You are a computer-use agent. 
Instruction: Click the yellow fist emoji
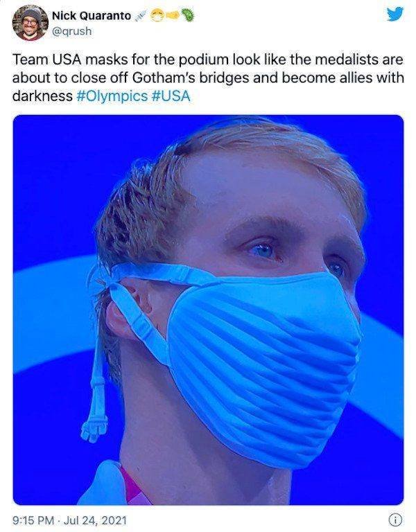coord(173,16)
